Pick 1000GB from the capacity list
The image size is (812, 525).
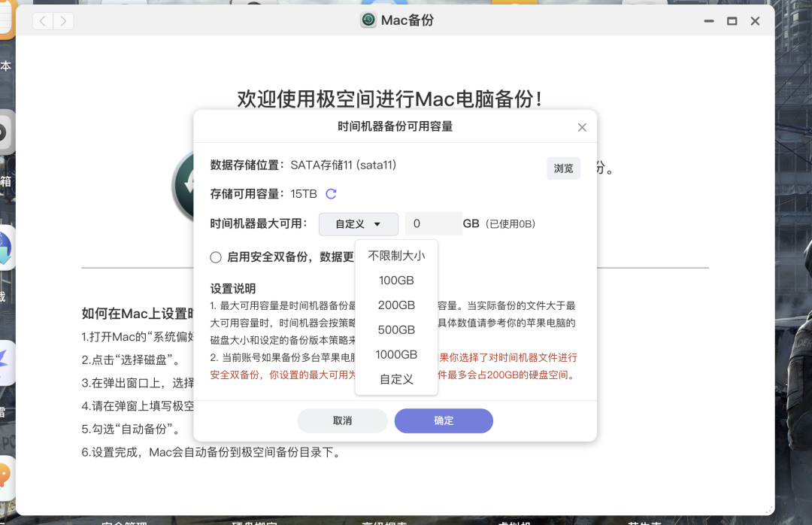tap(397, 355)
